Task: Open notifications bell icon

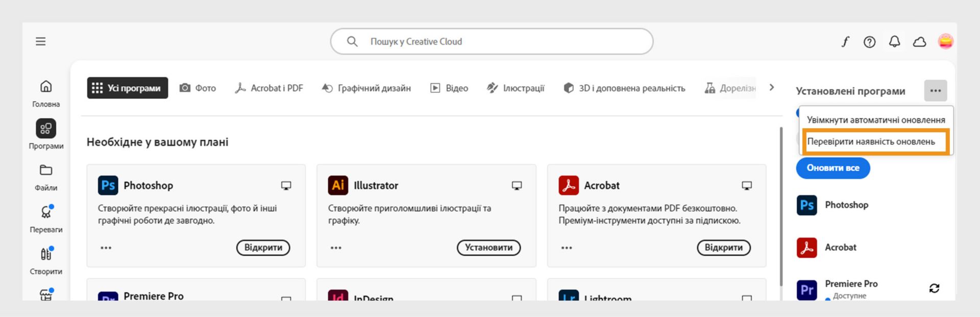Action: pos(894,42)
